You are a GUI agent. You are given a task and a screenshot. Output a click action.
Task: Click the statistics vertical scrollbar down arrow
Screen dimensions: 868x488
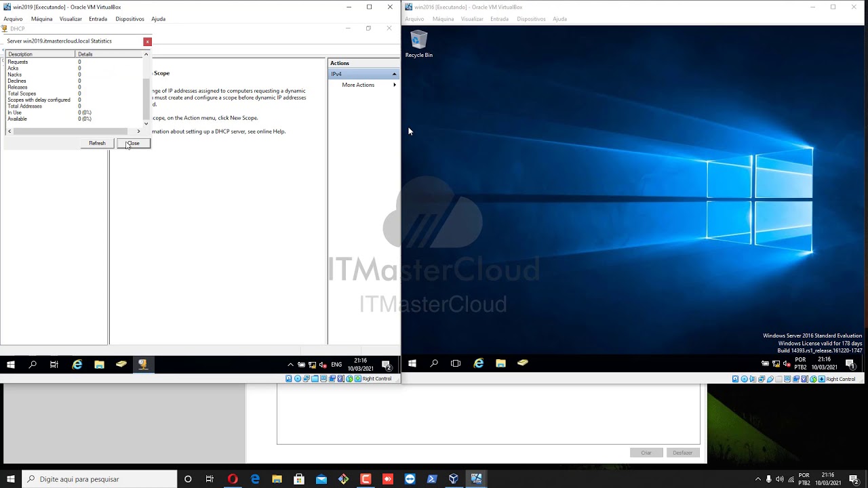coord(146,124)
